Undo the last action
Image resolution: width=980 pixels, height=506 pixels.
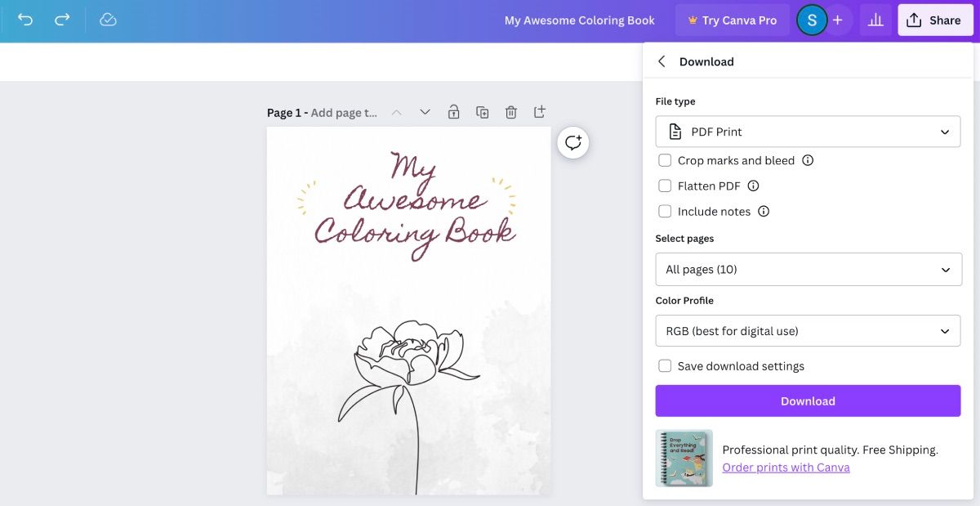coord(24,20)
